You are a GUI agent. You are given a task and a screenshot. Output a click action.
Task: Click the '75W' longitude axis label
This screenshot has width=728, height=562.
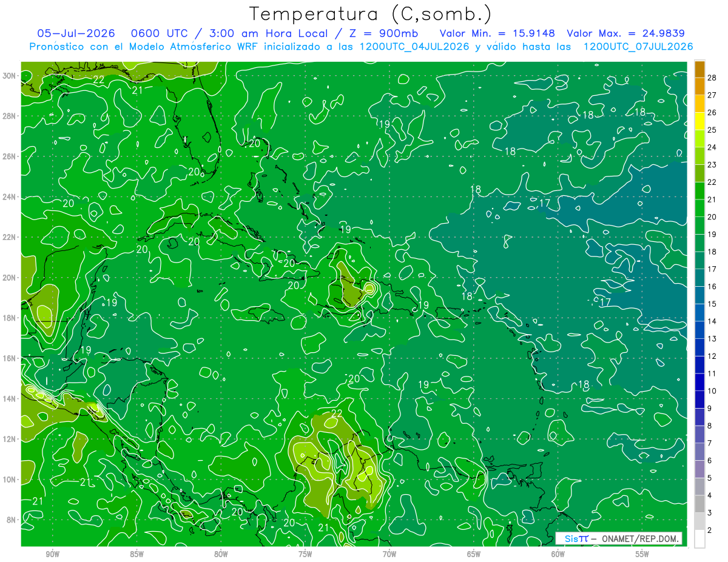tap(305, 555)
